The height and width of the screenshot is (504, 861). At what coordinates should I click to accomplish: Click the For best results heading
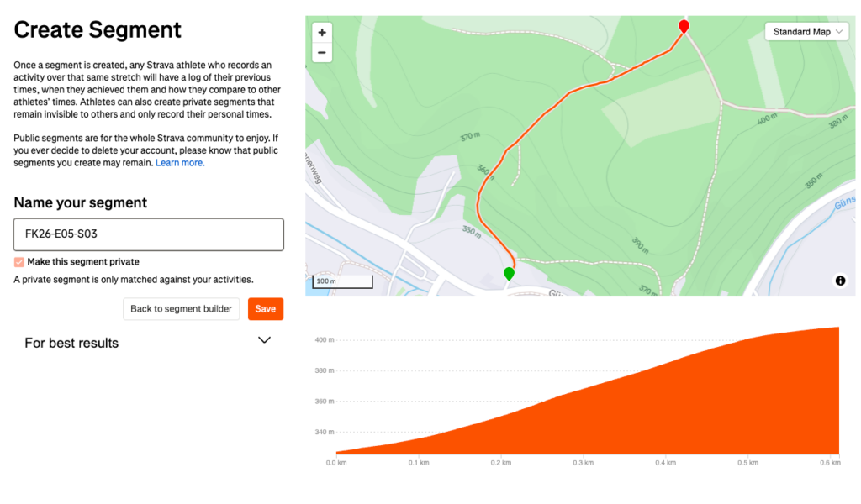pyautogui.click(x=71, y=343)
